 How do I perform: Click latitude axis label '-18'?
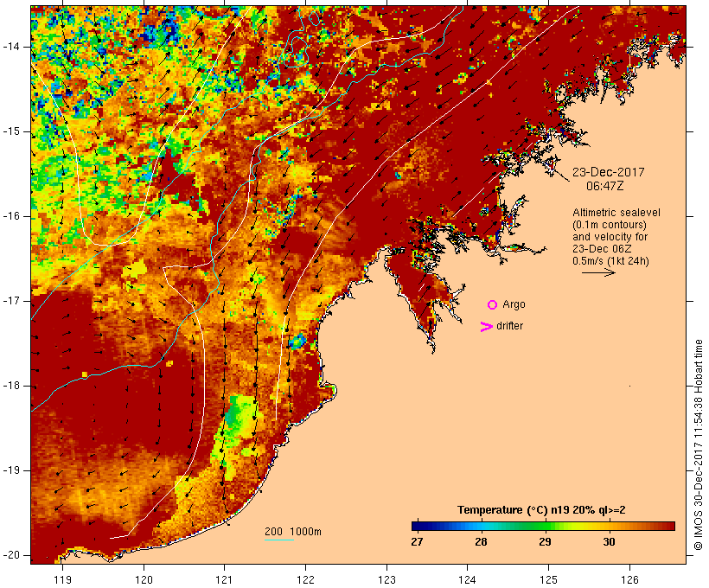tap(11, 386)
